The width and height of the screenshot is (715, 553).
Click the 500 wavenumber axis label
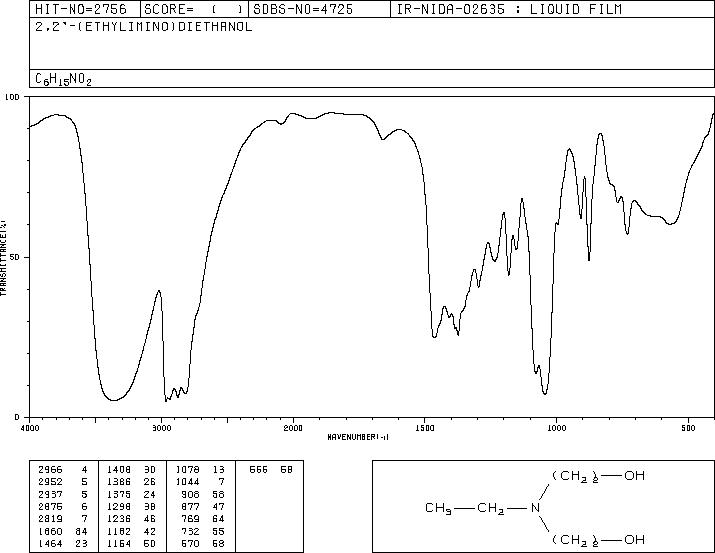click(x=689, y=428)
